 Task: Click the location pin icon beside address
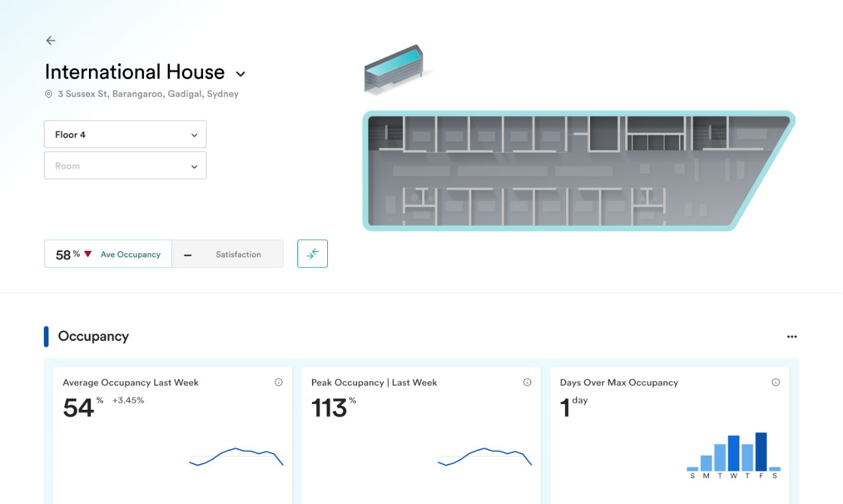coord(48,94)
